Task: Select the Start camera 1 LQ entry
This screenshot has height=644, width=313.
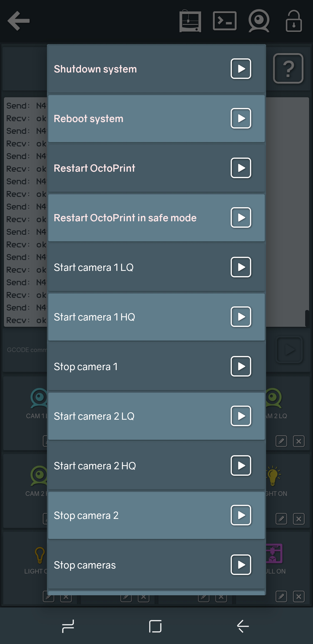Action: point(241,267)
